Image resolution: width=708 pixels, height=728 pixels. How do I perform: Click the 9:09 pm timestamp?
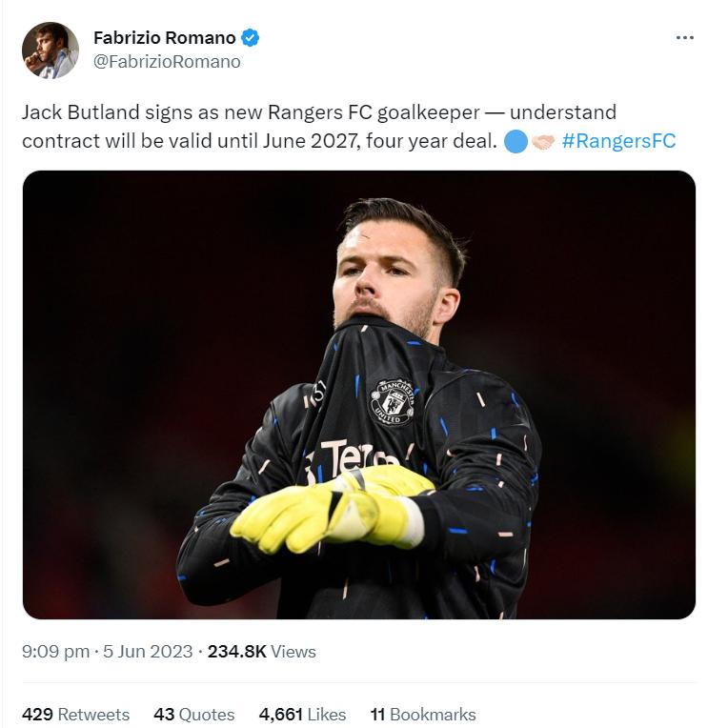click(x=55, y=652)
